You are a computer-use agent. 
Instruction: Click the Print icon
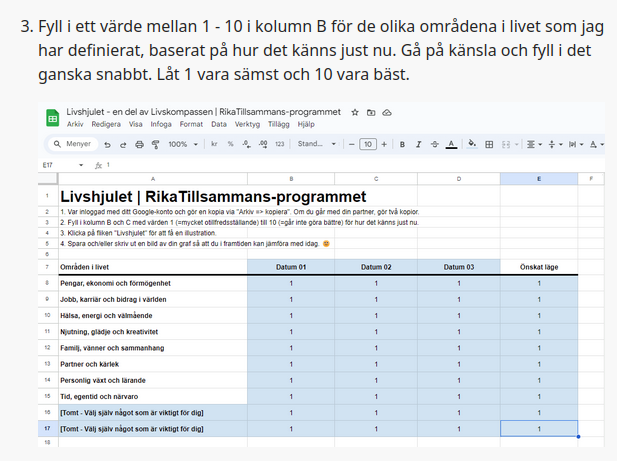click(139, 145)
